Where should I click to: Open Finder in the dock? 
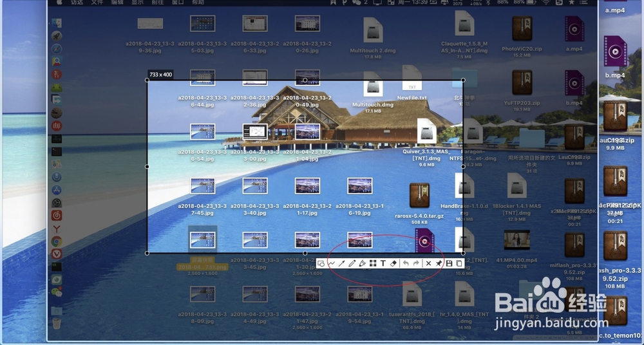(x=57, y=23)
